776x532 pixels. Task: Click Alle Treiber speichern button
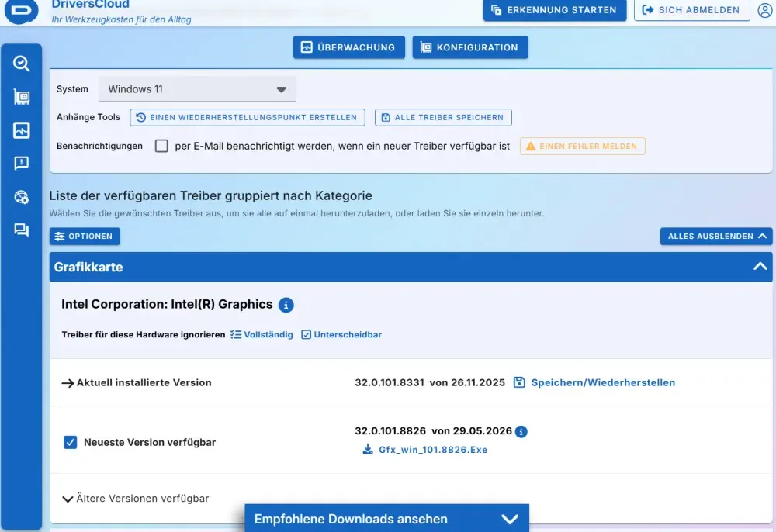click(x=443, y=117)
